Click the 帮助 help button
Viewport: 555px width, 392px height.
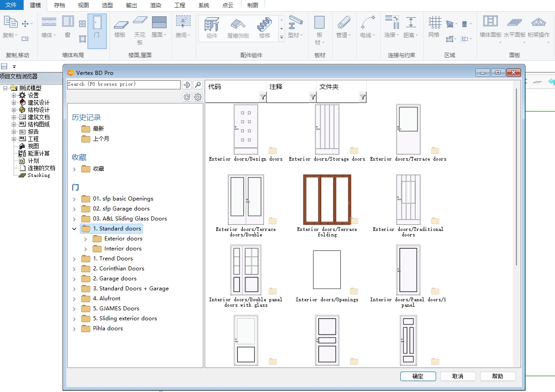[x=498, y=376]
